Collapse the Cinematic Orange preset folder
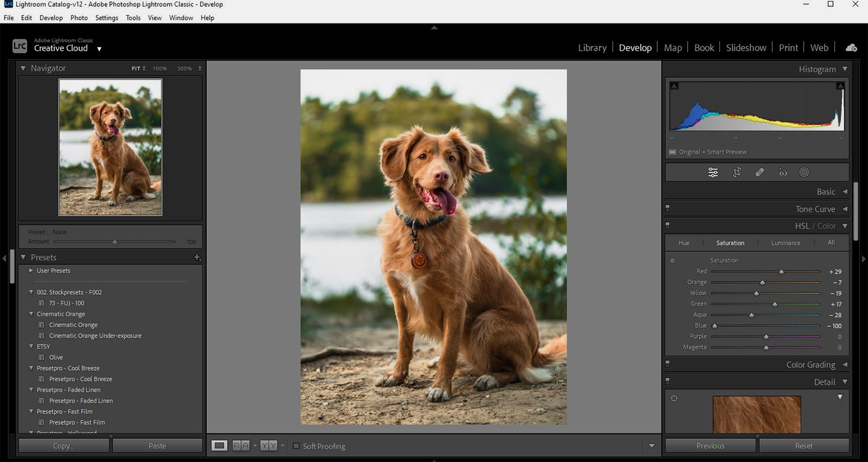This screenshot has height=462, width=868. coord(32,314)
